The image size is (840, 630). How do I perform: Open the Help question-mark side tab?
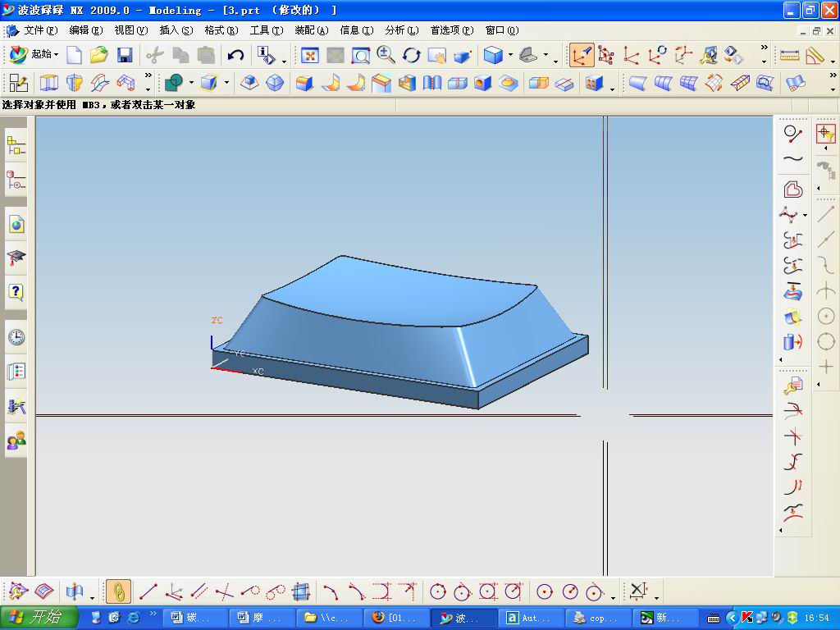16,292
